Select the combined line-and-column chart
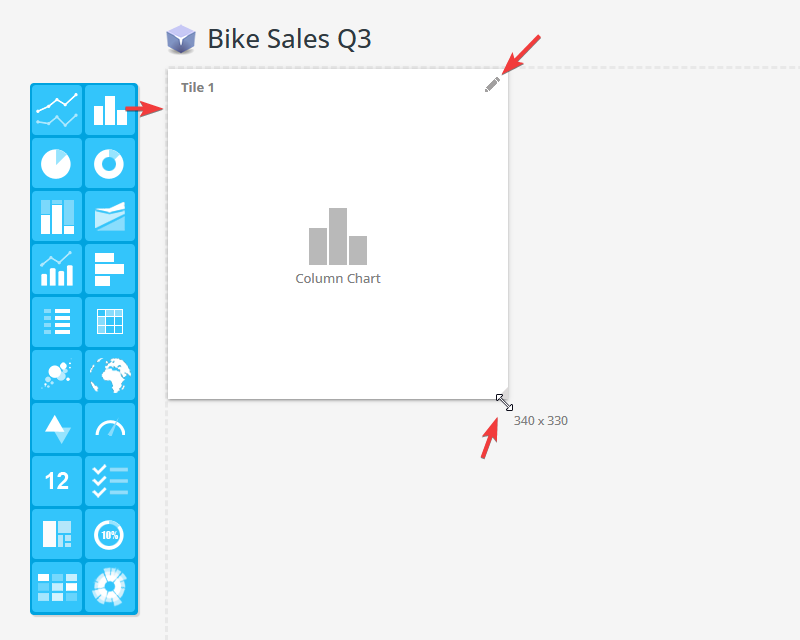The width and height of the screenshot is (800, 640). [57, 269]
